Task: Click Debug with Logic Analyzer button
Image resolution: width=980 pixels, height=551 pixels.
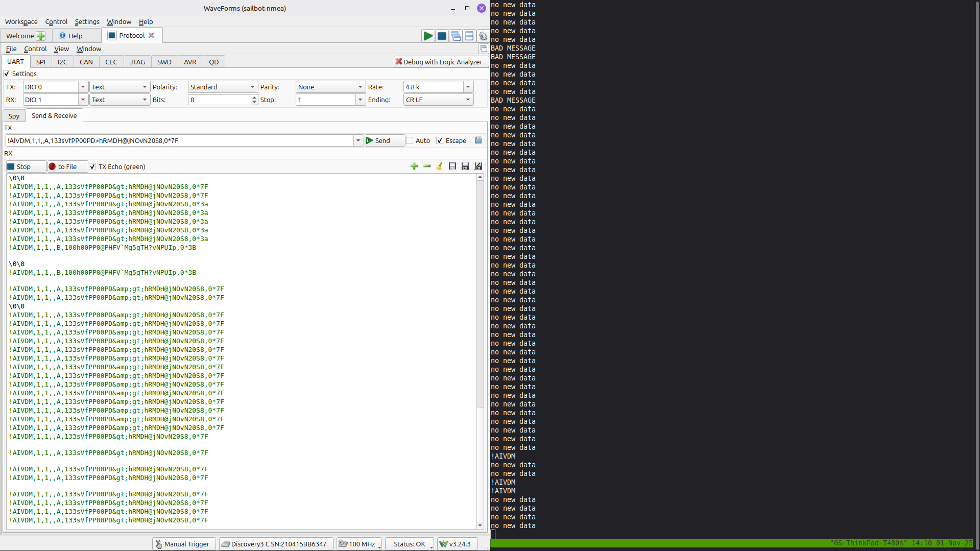Action: pyautogui.click(x=439, y=62)
